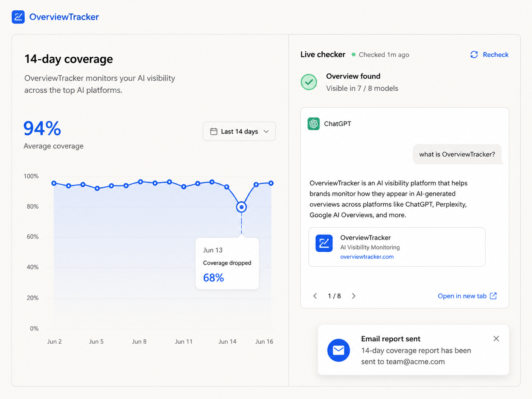This screenshot has width=532, height=399.
Task: Click the "Jun 8" x-axis label
Action: (x=139, y=342)
